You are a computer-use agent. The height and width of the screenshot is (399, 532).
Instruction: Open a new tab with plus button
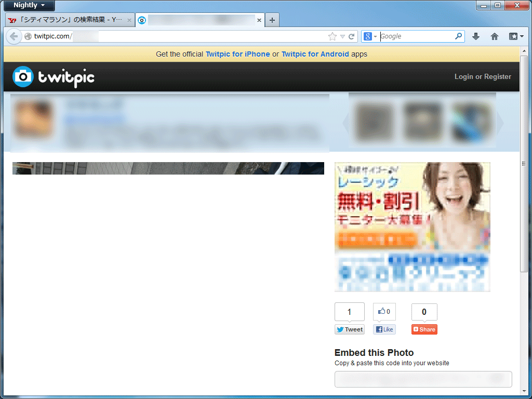[272, 20]
